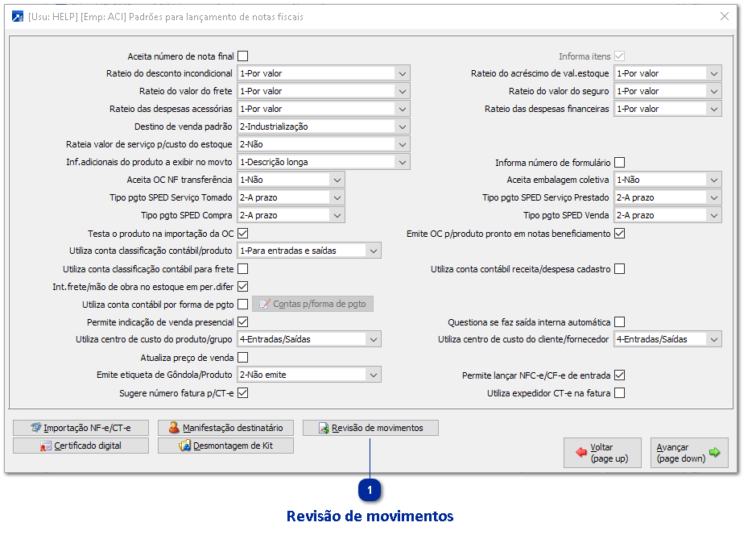Advance with the Avançar button
The width and height of the screenshot is (756, 539).
tap(689, 453)
